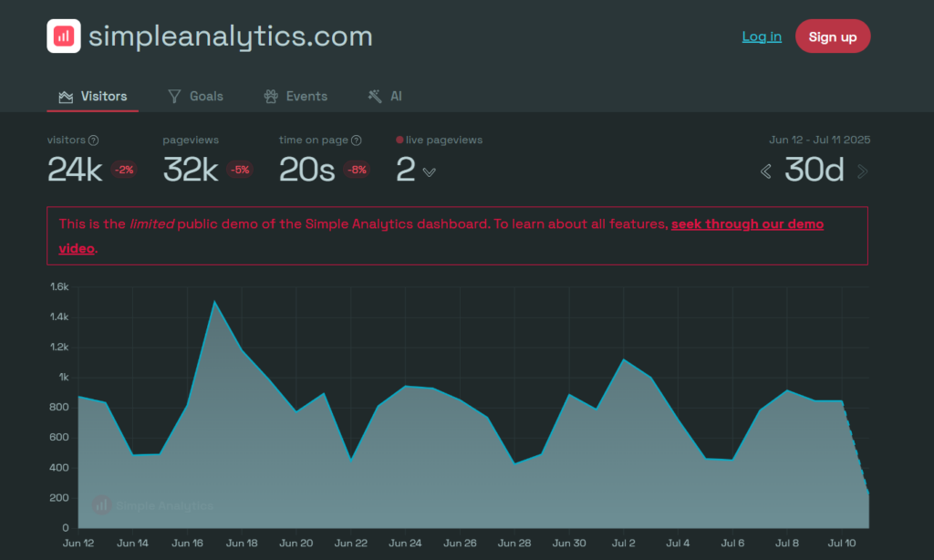Click the chart peak at Jul 2

(623, 360)
